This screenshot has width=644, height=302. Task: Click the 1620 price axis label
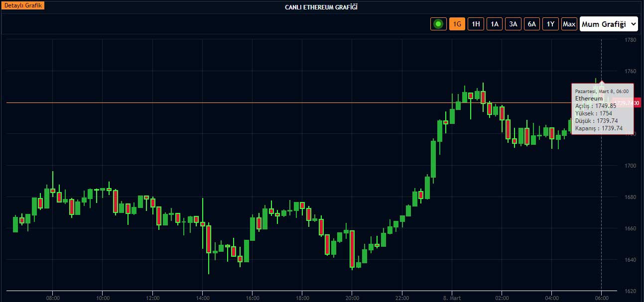click(x=630, y=291)
